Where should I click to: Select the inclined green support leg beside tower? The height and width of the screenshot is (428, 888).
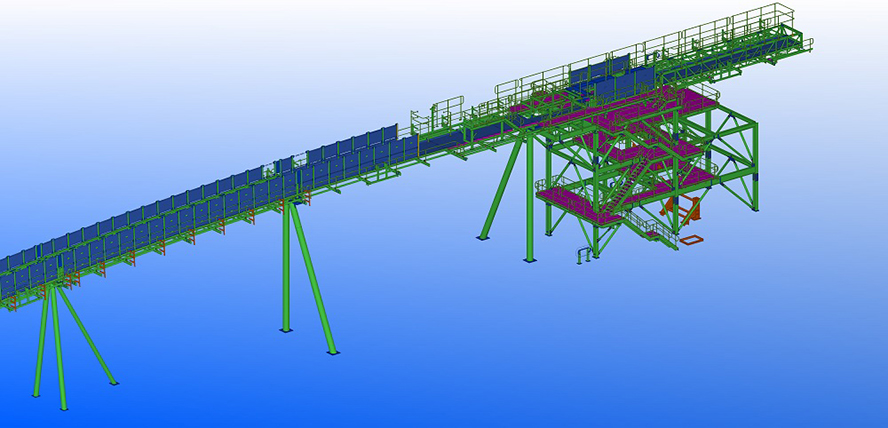pyautogui.click(x=500, y=188)
